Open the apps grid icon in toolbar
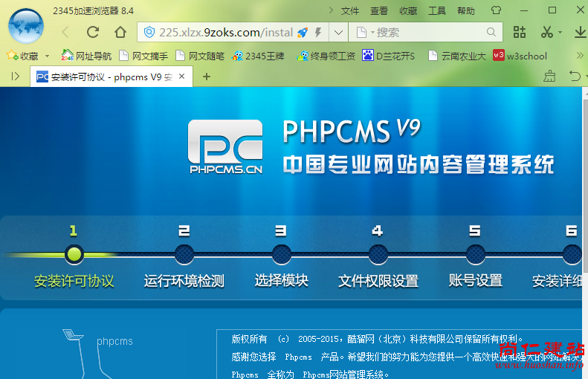Image resolution: width=588 pixels, height=379 pixels. tap(520, 32)
